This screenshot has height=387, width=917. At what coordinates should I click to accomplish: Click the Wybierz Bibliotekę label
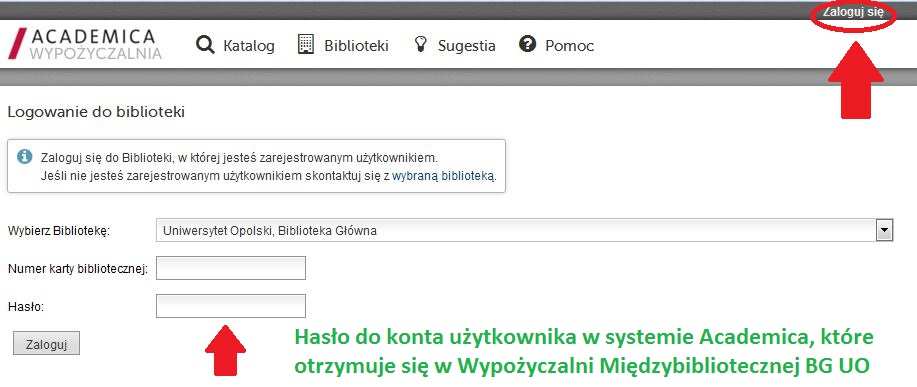point(58,231)
